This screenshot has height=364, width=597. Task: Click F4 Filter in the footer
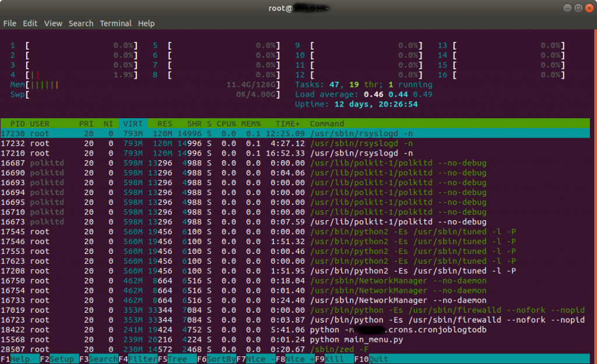(138, 359)
